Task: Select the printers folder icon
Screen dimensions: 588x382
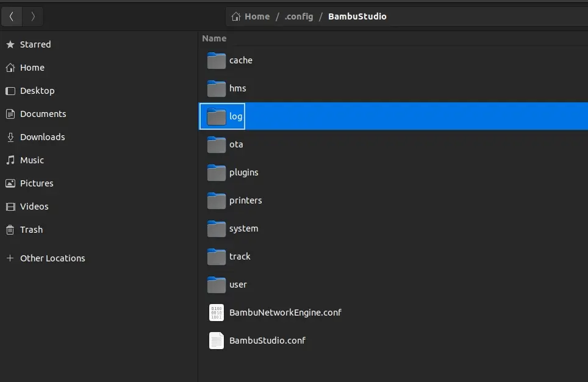Action: (217, 200)
